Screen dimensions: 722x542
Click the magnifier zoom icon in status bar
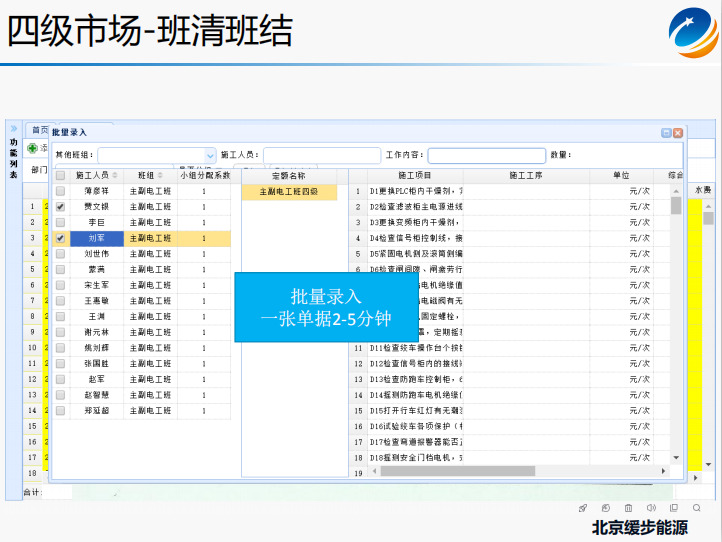pyautogui.click(x=696, y=508)
